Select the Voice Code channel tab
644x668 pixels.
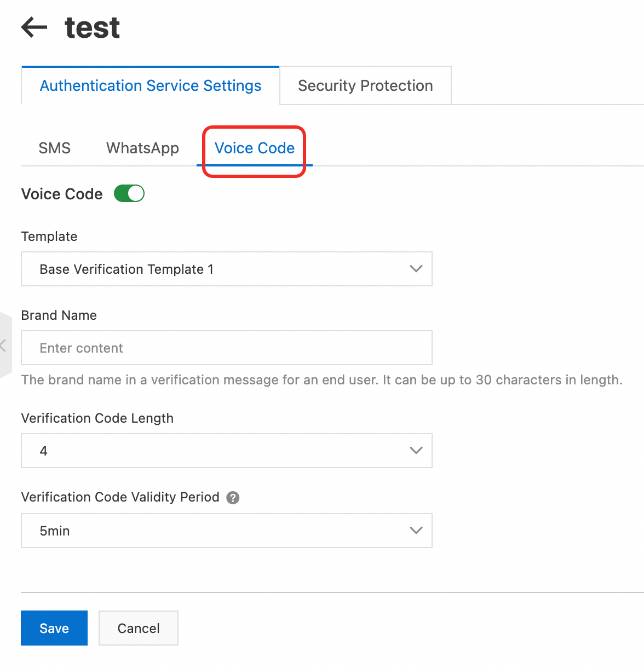tap(255, 148)
